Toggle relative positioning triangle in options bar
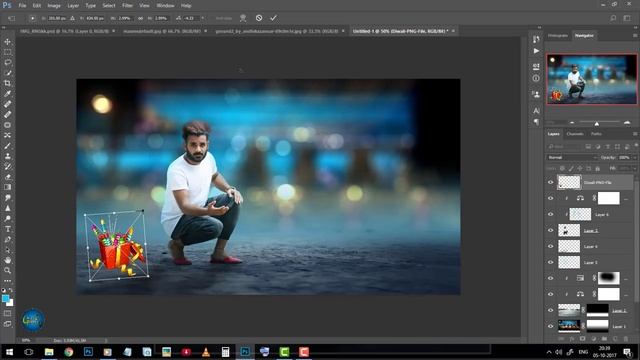 pyautogui.click(x=73, y=18)
